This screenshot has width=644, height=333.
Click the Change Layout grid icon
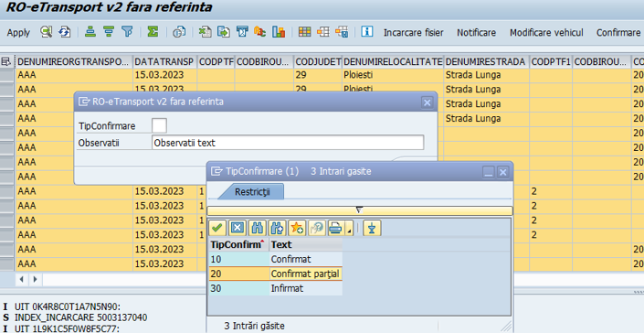point(304,32)
